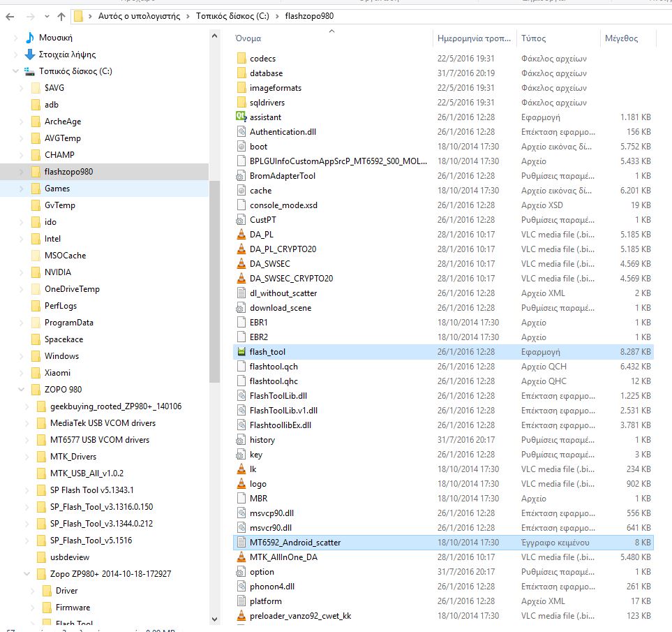Collapse the Τοπικός δίσκος (C:) tree node
The height and width of the screenshot is (632, 672).
tap(16, 71)
